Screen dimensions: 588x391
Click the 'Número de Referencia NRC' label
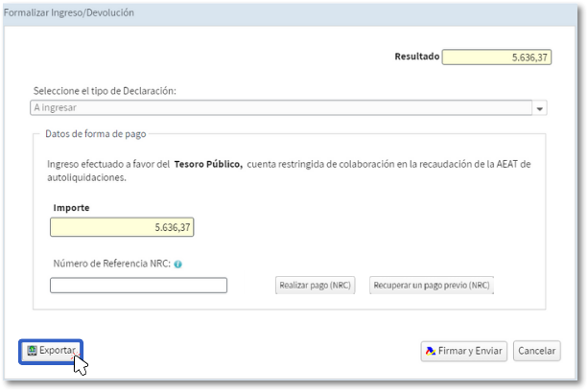[x=112, y=264]
